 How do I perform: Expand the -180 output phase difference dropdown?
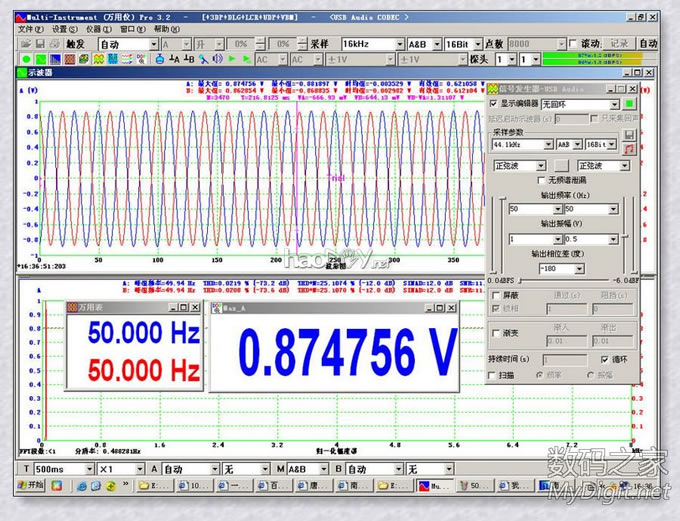[x=577, y=269]
